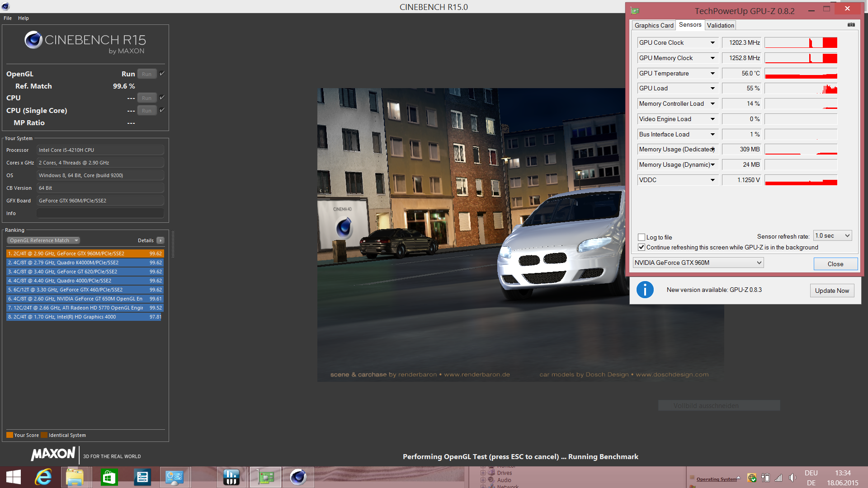Open the blue settings-list app in taskbar
This screenshot has width=868, height=488.
coord(142,477)
